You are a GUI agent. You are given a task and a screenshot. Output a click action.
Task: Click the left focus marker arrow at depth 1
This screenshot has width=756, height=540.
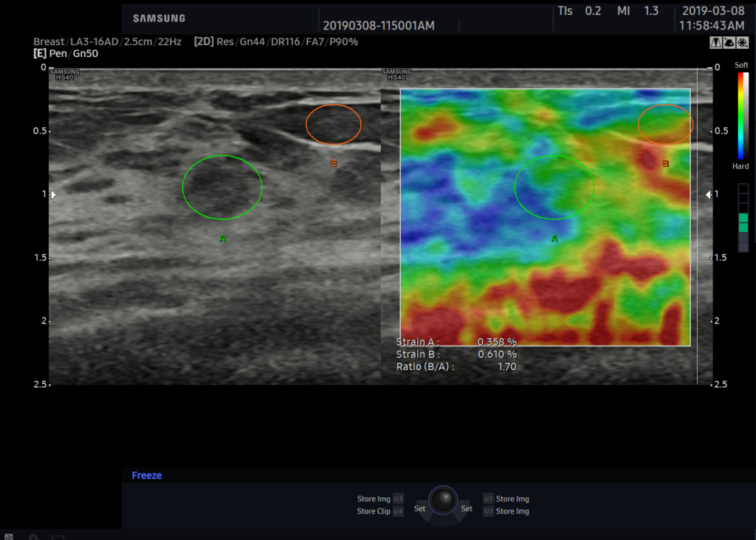53,194
